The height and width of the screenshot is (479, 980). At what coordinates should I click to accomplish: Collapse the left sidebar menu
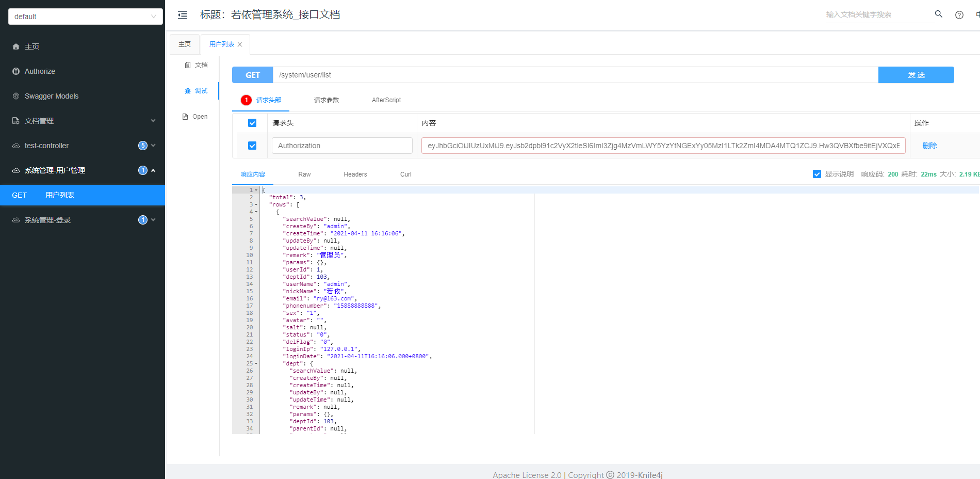pos(183,15)
